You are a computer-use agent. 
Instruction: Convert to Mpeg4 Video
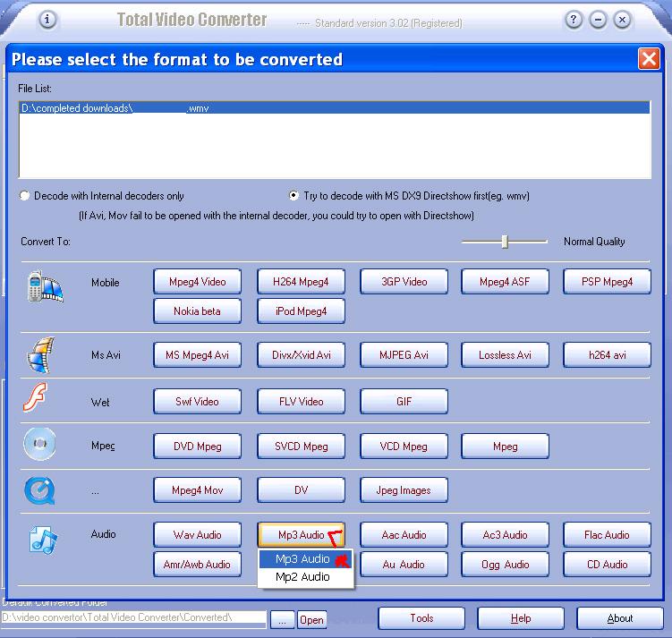197,282
